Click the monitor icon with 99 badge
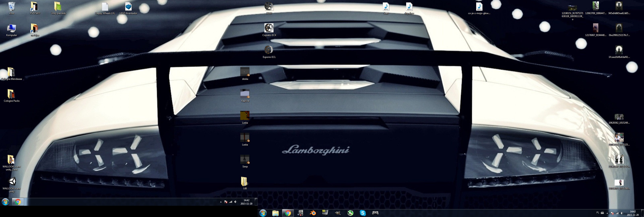This screenshot has width=644, height=217. tap(325, 213)
